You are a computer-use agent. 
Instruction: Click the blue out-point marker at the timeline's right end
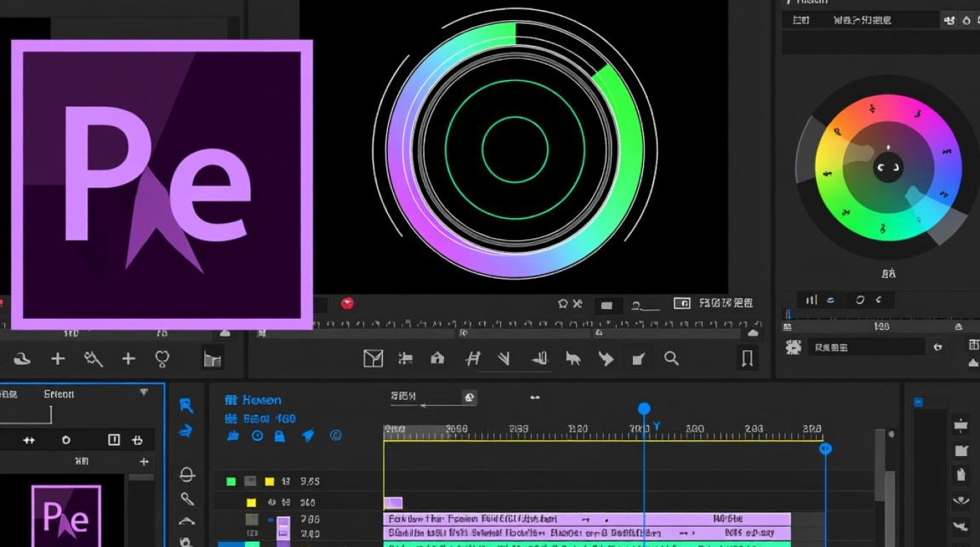point(825,449)
